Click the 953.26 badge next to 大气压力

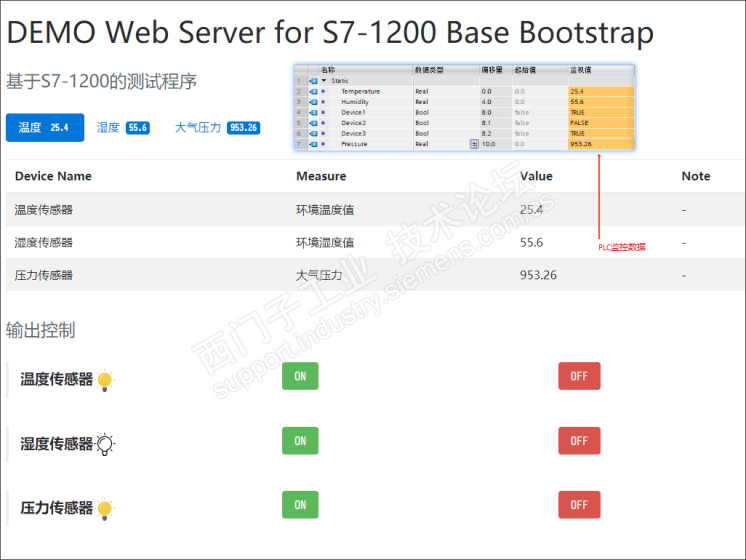[243, 128]
